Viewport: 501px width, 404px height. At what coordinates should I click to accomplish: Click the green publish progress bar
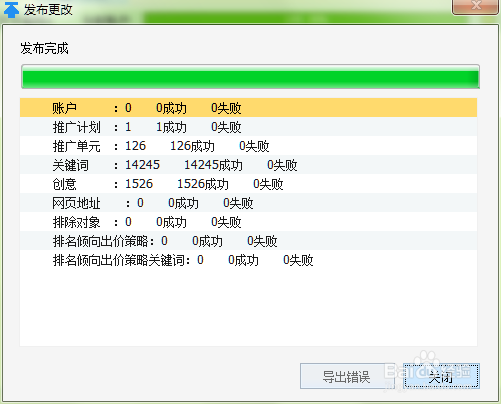(250, 77)
